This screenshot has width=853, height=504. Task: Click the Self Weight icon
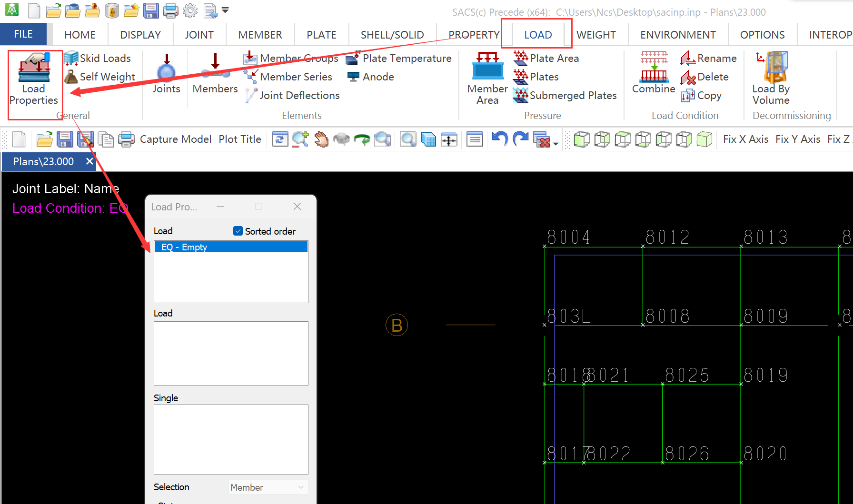pyautogui.click(x=71, y=77)
